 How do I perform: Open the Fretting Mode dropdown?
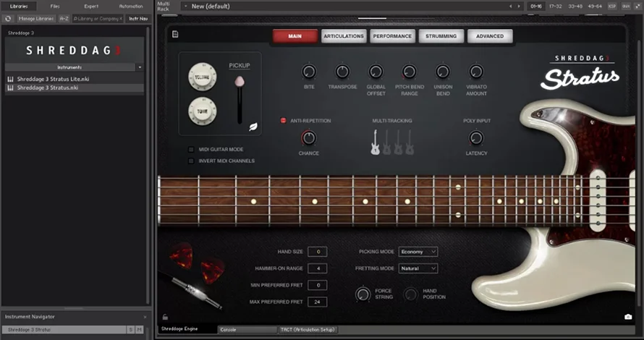coord(418,268)
